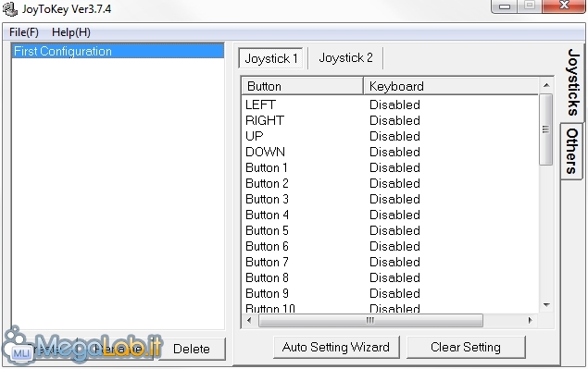Image resolution: width=588 pixels, height=369 pixels.
Task: Click the Clear Setting button
Action: pos(466,348)
